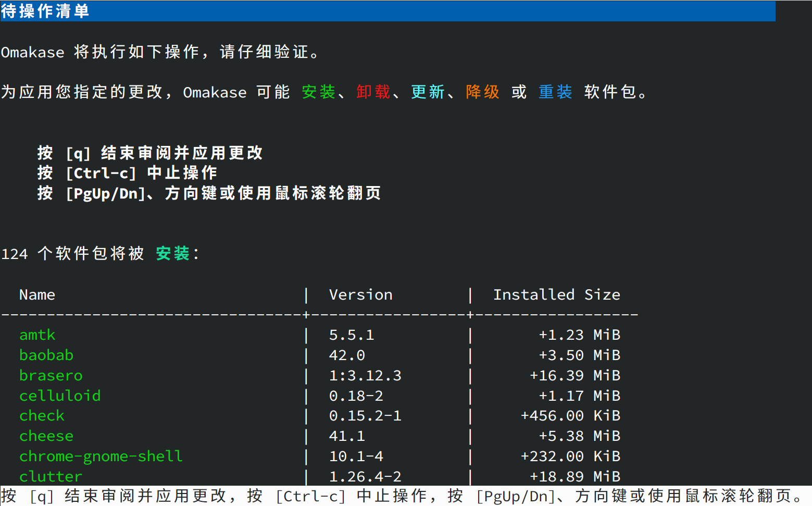Click the Installed Size column header
Screen dimensions: 812x506
[557, 295]
